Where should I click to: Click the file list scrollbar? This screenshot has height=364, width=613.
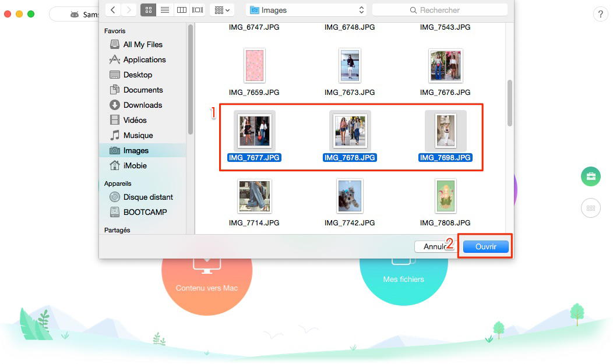(x=509, y=102)
